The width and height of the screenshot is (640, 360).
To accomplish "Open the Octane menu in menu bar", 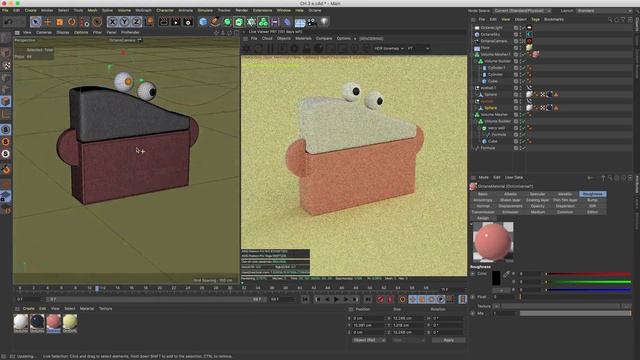I will pos(315,10).
